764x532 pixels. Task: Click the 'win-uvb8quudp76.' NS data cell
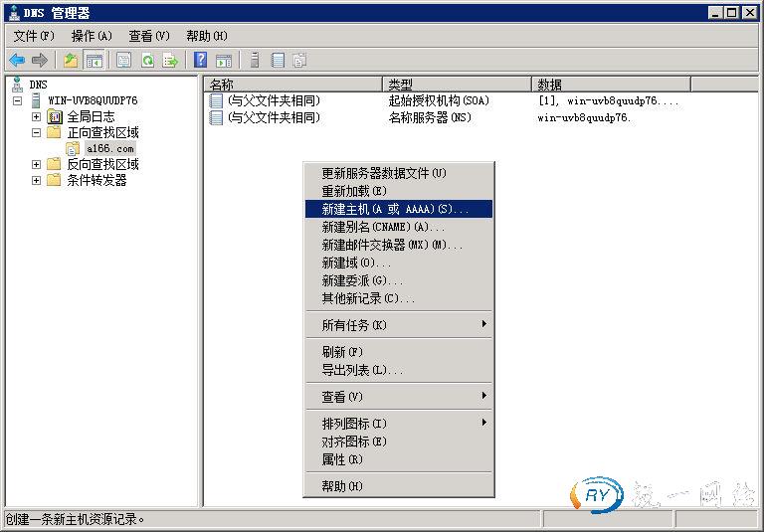[x=584, y=117]
